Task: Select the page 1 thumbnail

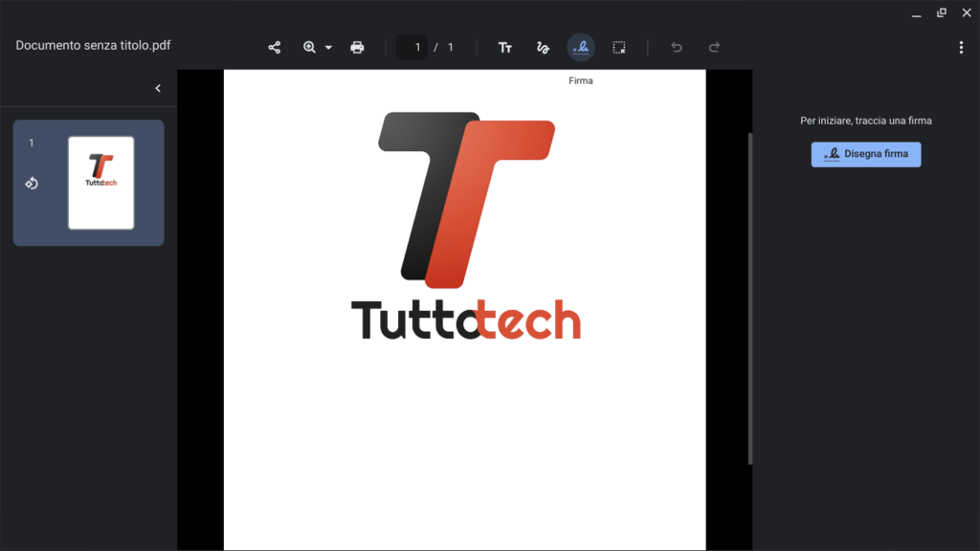Action: [x=100, y=182]
